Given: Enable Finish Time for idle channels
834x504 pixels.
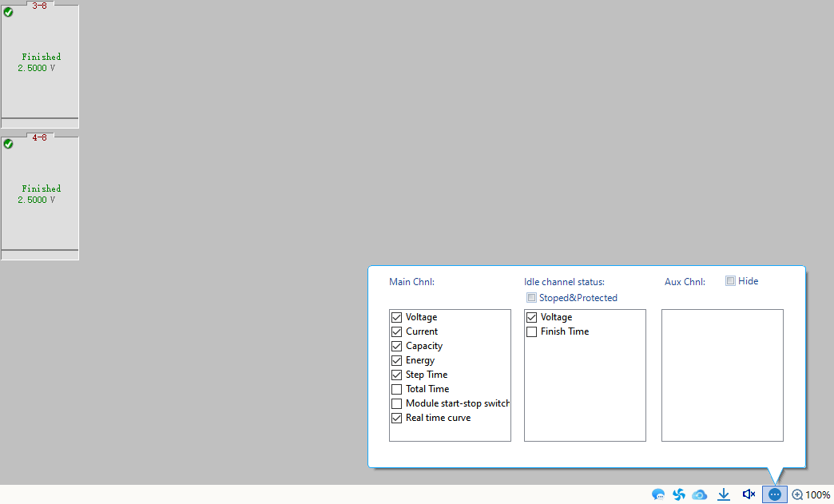Looking at the screenshot, I should [531, 331].
